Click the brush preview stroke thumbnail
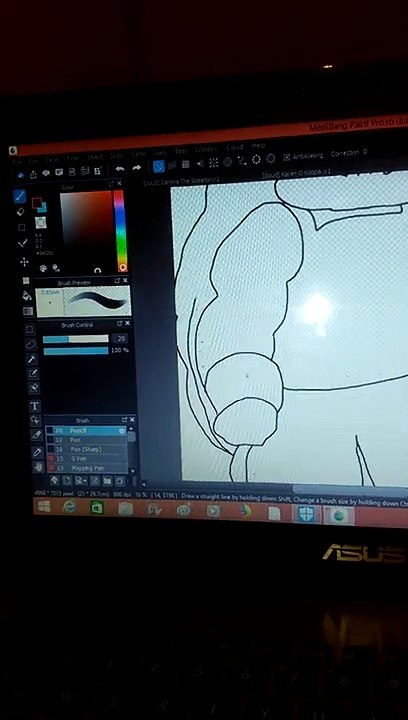 point(97,301)
